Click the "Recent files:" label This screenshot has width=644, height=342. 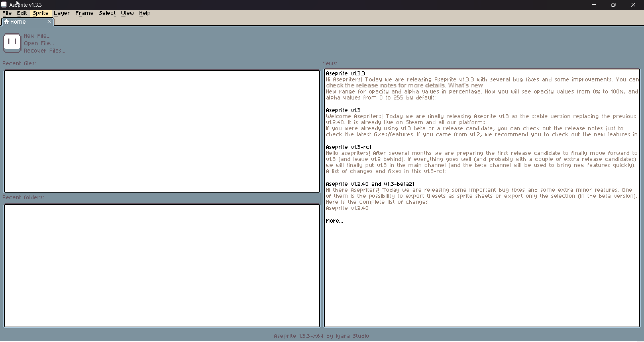(19, 63)
